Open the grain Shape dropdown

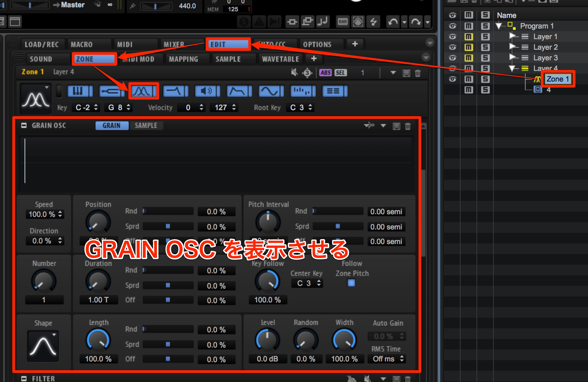pos(43,346)
